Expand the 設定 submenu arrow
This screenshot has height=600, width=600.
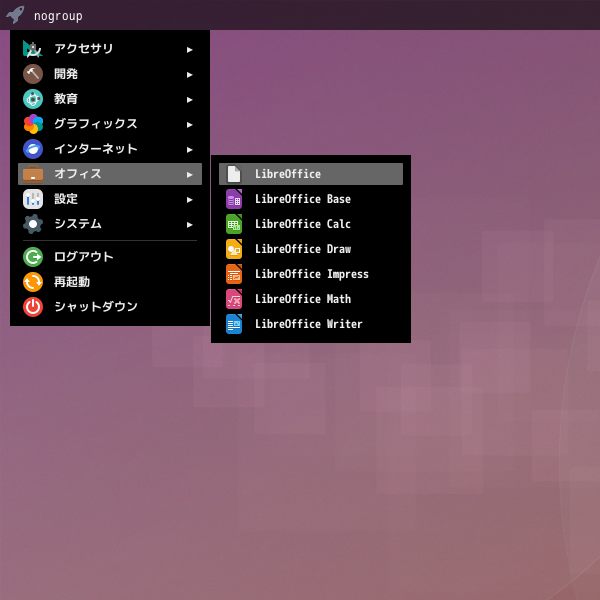tap(189, 200)
